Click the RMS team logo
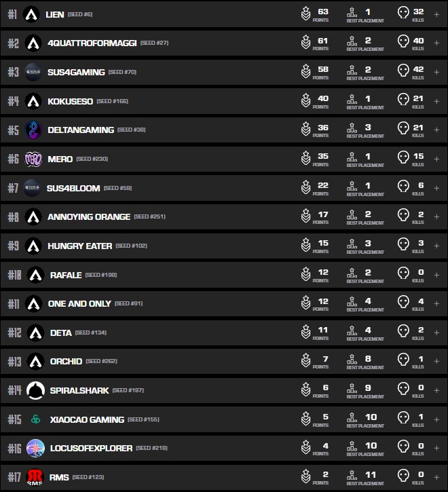Screen dimensions: 448x492 pyautogui.click(x=35, y=477)
